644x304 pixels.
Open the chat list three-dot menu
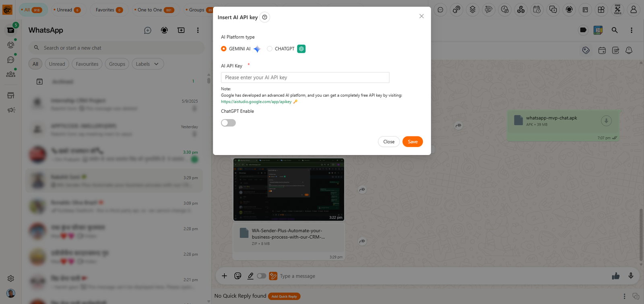point(198,30)
